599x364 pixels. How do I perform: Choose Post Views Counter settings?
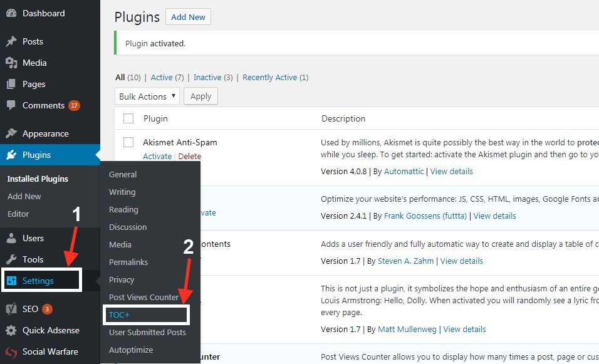coord(143,297)
